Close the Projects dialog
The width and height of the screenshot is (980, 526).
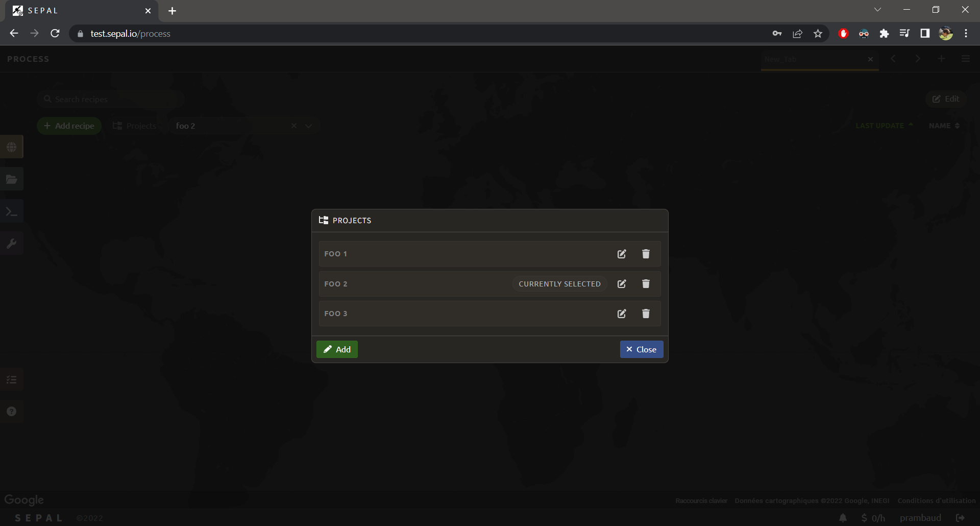pos(641,349)
